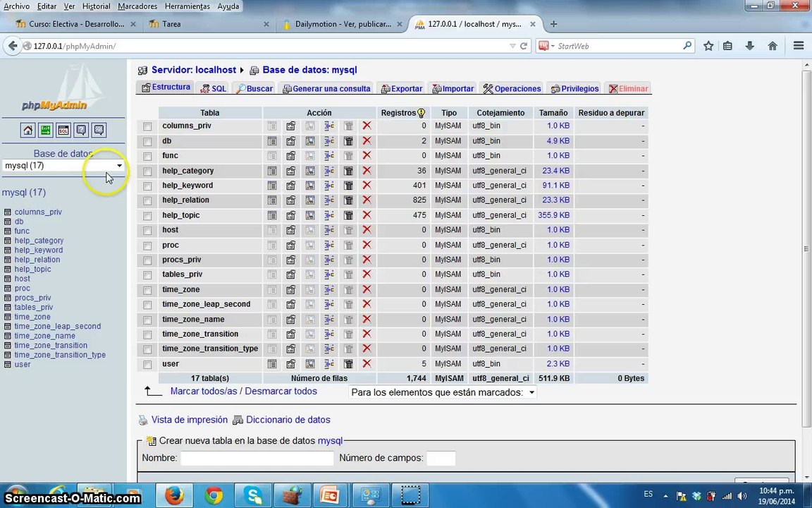Open phpMyAdmin documentation icon in sidebar
The width and height of the screenshot is (812, 508).
click(81, 130)
